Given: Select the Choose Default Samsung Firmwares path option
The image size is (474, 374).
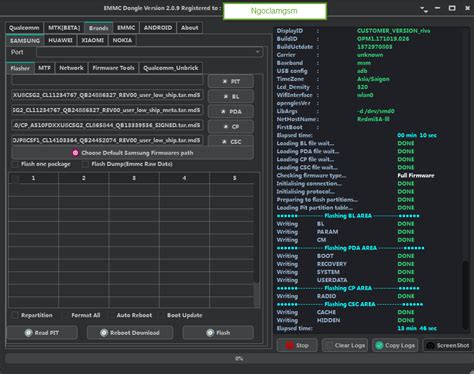Looking at the screenshot, I should [x=133, y=153].
